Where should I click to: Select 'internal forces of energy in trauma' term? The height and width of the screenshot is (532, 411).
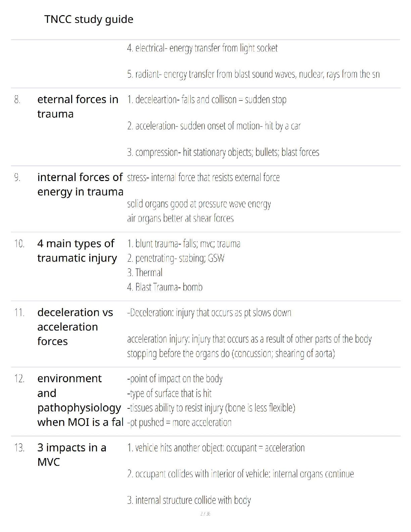tap(80, 184)
